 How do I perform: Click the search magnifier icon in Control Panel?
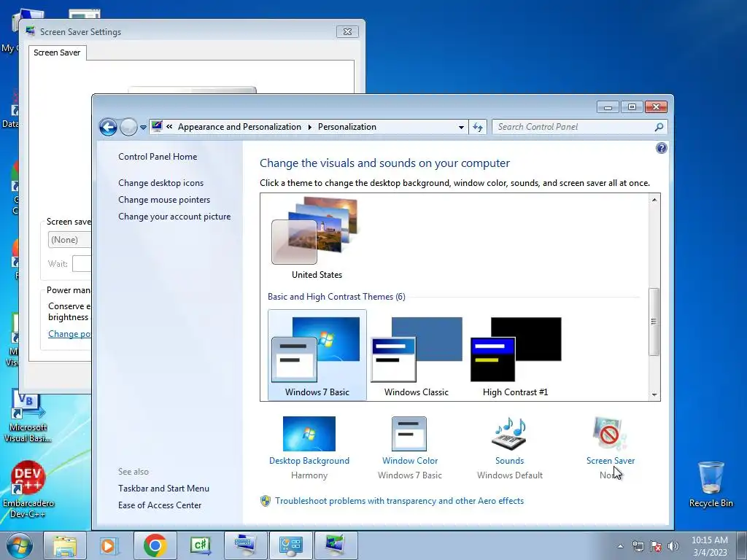click(x=659, y=127)
